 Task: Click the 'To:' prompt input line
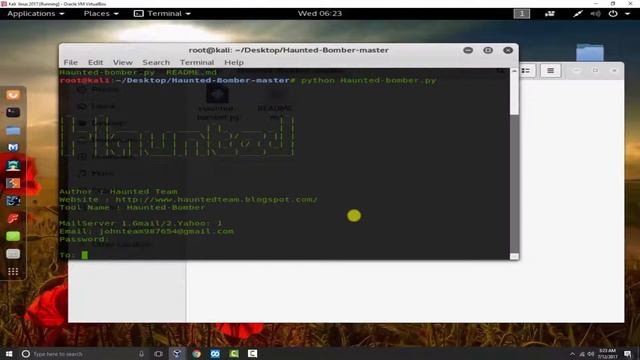coord(284,255)
